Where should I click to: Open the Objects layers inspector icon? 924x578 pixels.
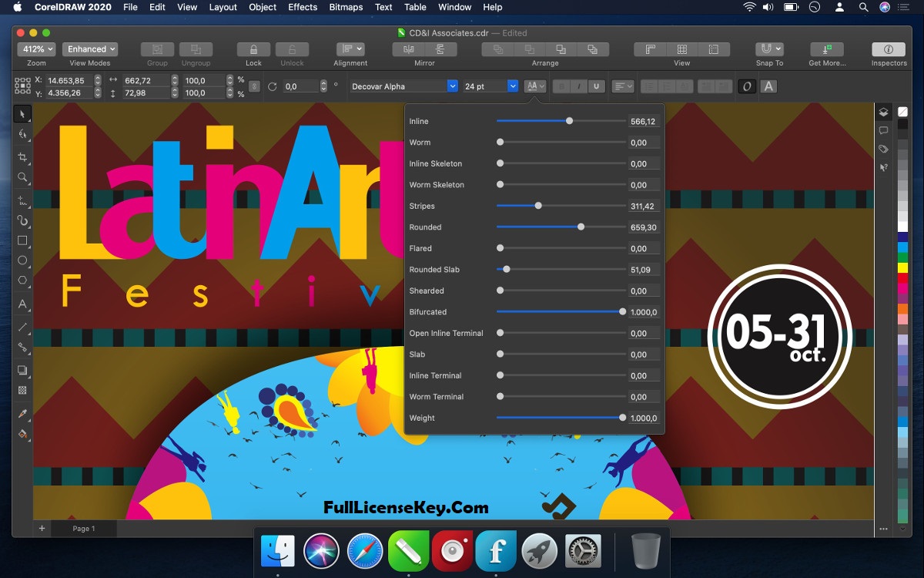click(x=883, y=112)
